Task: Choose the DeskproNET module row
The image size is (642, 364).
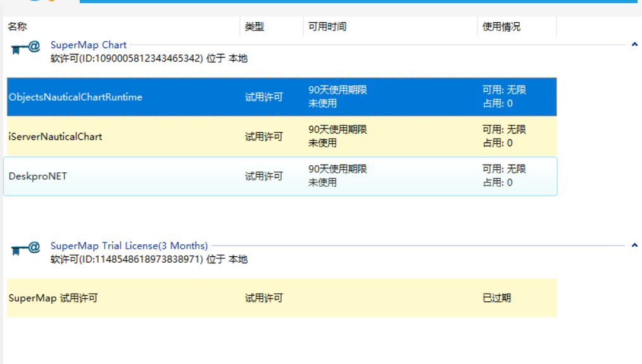Action: coord(38,176)
